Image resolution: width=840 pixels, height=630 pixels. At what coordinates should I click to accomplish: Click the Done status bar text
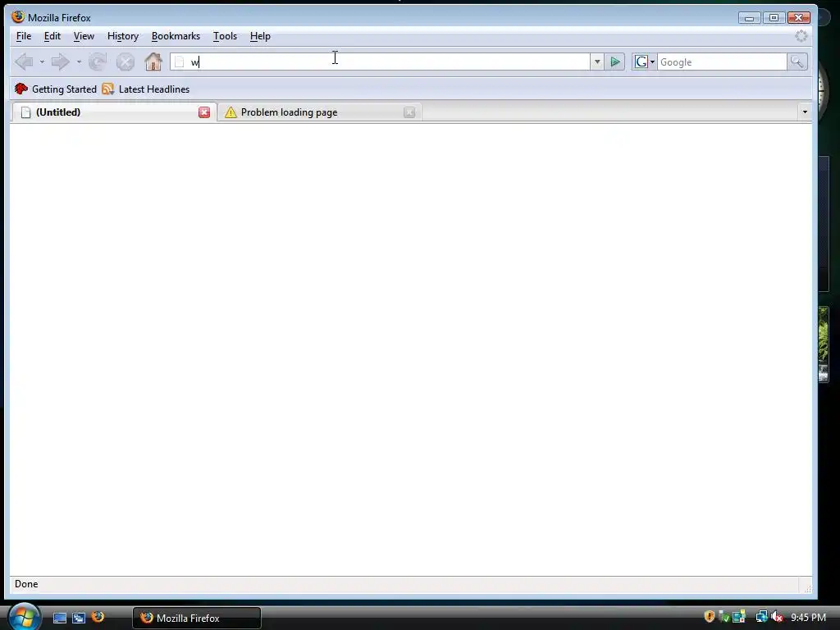[26, 584]
